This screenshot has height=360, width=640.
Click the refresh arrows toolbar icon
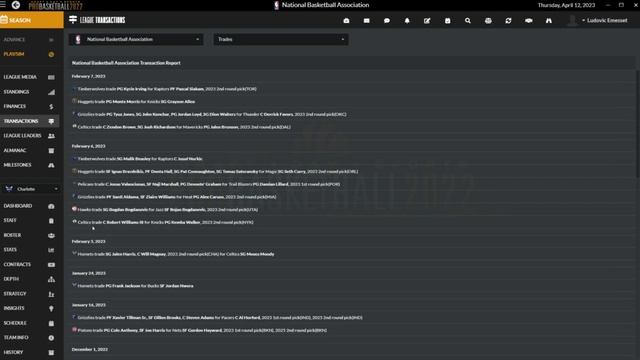tap(508, 20)
